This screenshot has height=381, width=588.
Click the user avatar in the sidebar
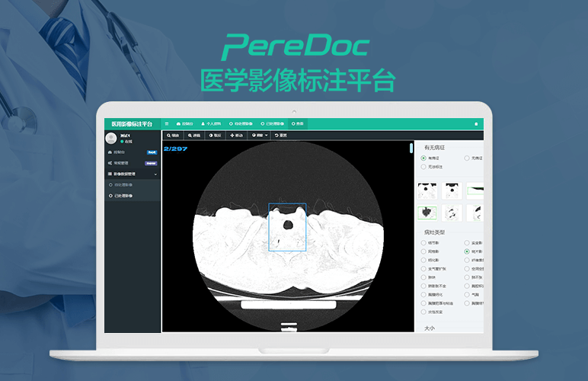[111, 138]
